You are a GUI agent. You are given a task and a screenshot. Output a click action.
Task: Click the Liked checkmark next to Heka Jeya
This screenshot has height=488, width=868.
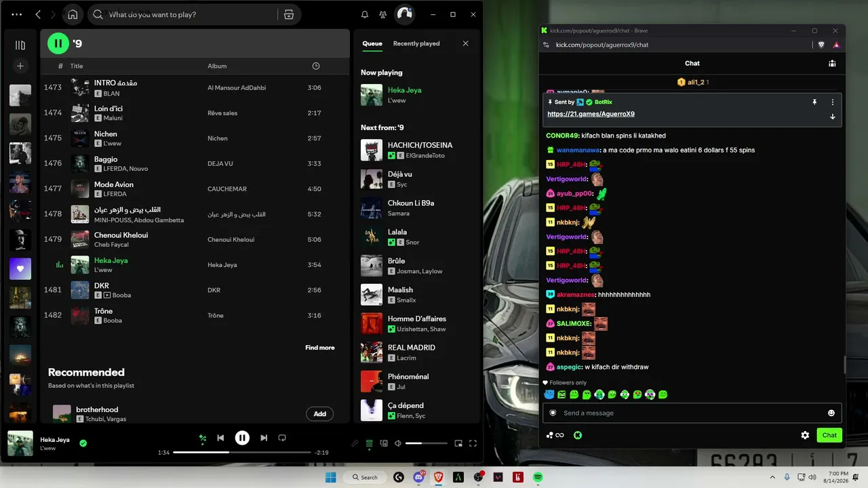[x=83, y=443]
